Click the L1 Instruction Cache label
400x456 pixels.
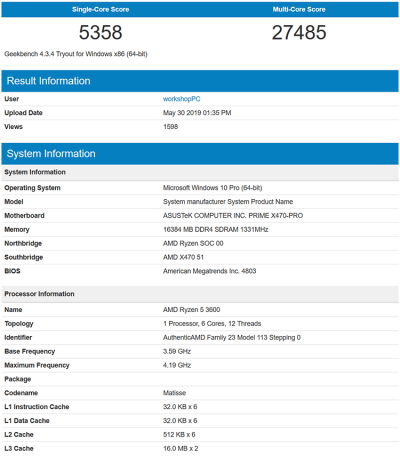(37, 407)
